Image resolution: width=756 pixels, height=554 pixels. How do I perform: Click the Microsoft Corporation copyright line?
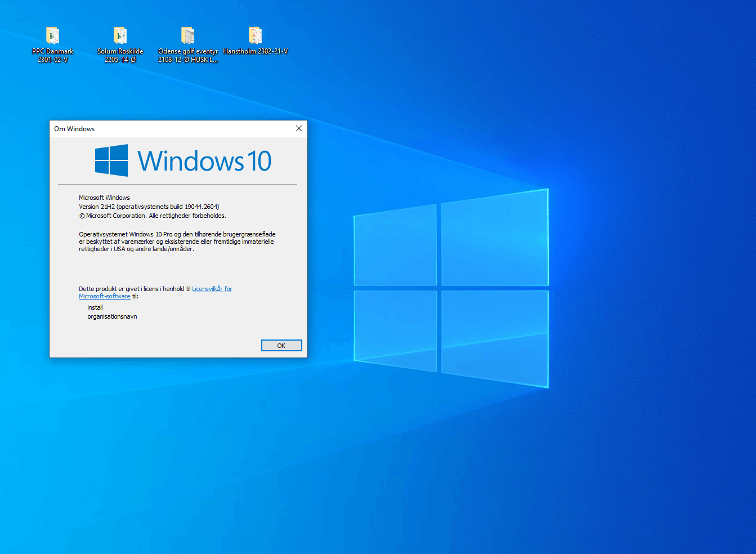click(153, 216)
